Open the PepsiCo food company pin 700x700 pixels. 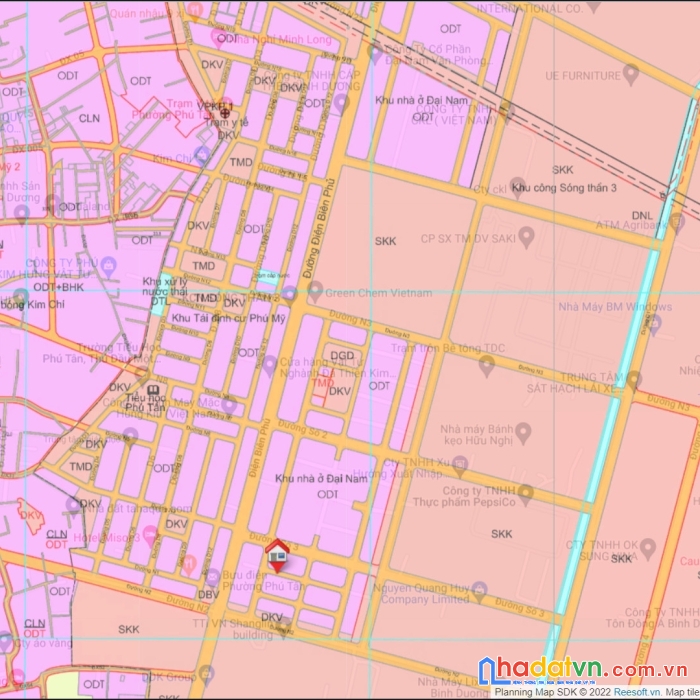click(x=526, y=495)
